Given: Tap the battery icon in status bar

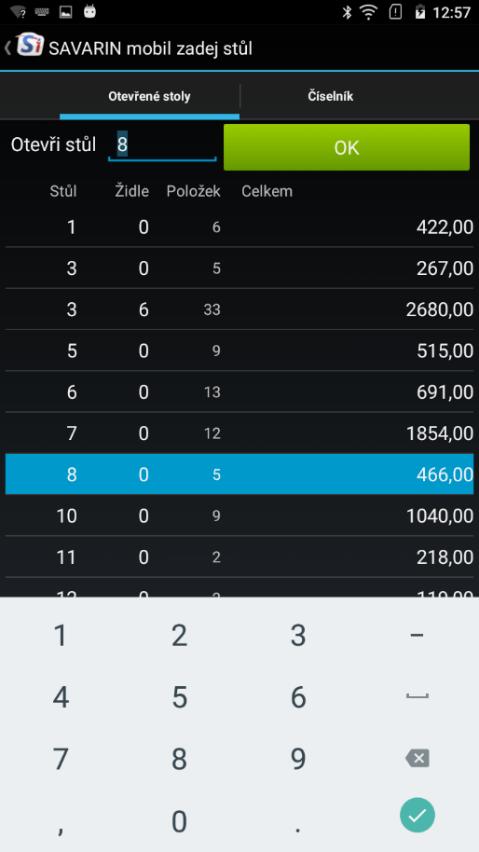Looking at the screenshot, I should 419,12.
